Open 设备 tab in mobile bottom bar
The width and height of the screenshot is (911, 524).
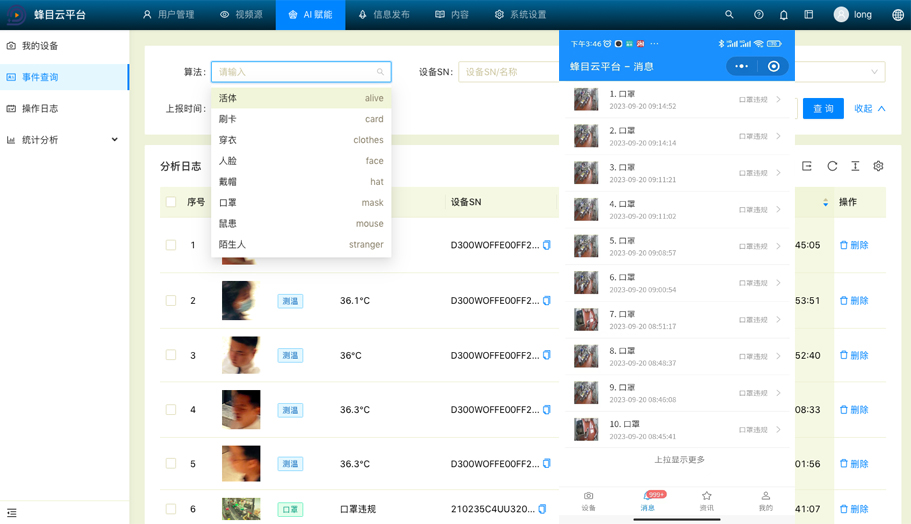[589, 501]
